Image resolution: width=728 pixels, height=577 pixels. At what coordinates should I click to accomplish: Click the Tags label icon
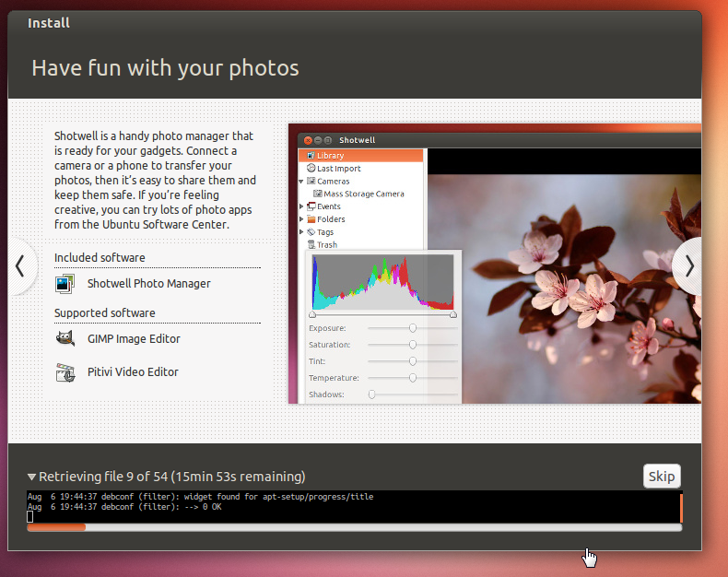(311, 232)
